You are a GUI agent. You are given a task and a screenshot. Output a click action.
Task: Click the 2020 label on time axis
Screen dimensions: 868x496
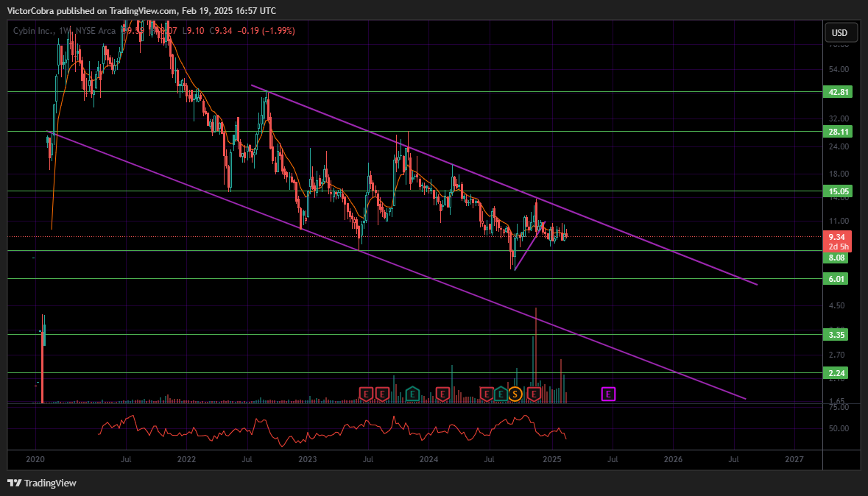point(35,459)
